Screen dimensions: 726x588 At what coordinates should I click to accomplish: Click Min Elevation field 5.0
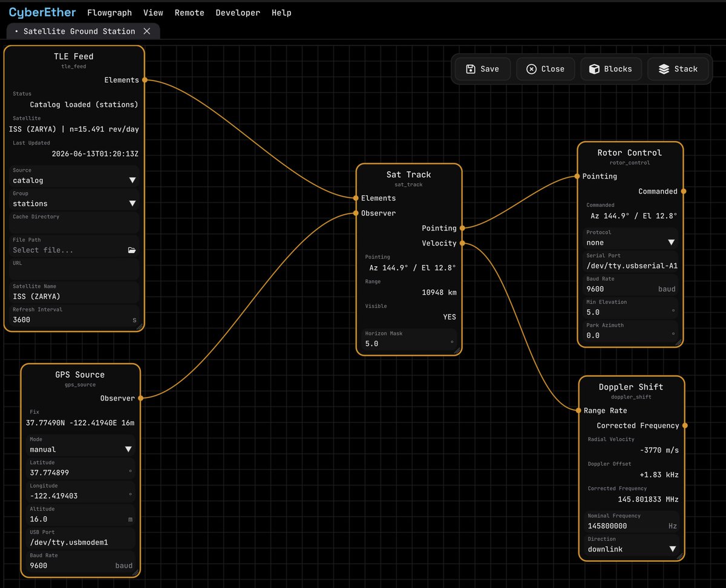(x=630, y=308)
